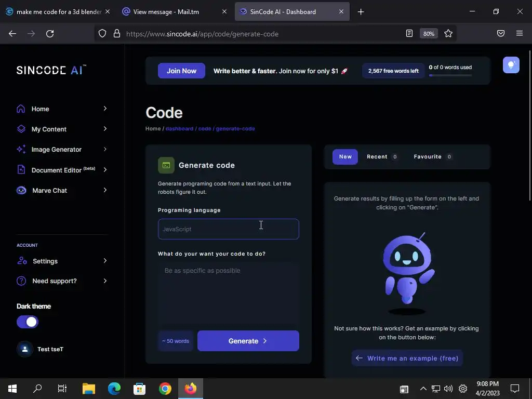Expand the Document Editor chevron
This screenshot has height=399, width=532.
105,170
